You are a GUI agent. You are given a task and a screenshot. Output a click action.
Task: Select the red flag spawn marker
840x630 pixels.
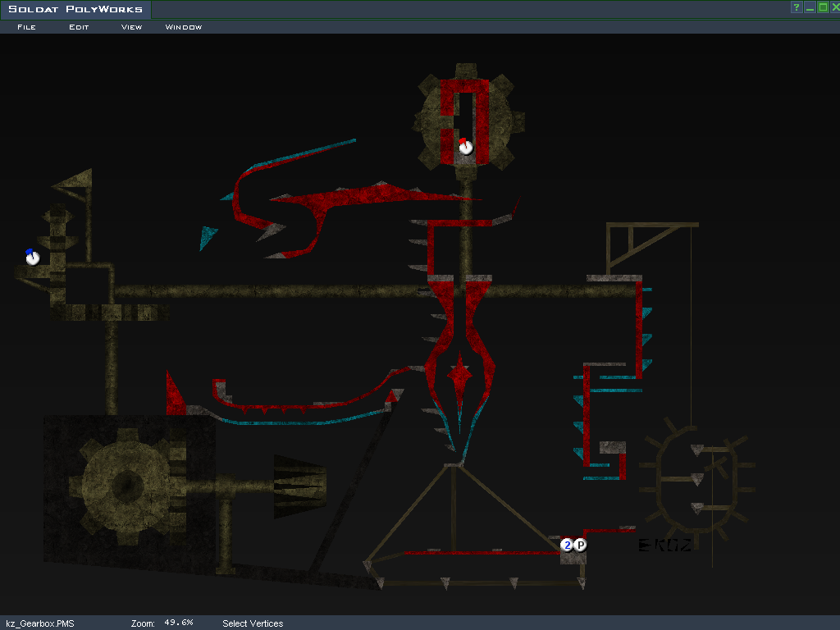click(465, 147)
